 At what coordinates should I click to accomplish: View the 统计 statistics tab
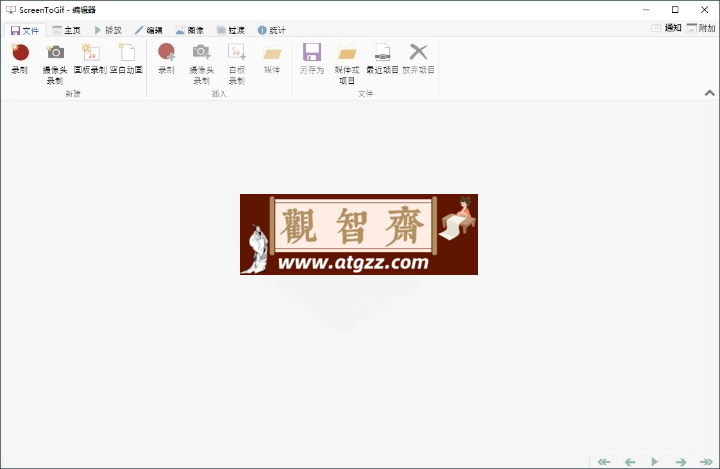[x=272, y=30]
